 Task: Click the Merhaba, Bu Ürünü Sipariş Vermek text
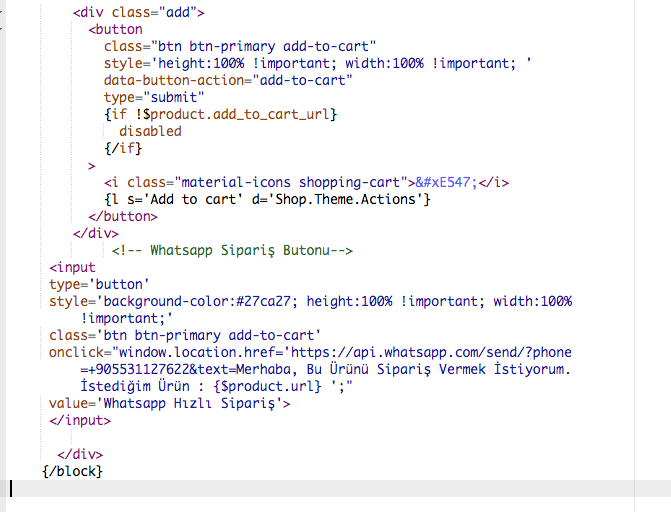[361, 369]
